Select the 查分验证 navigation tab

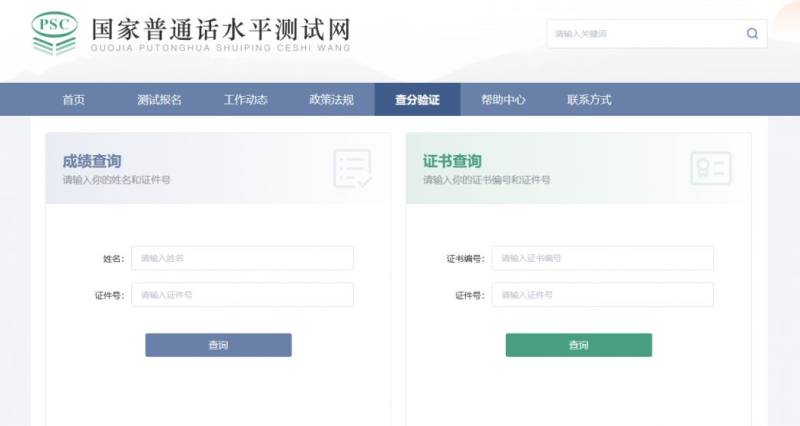pyautogui.click(x=417, y=99)
